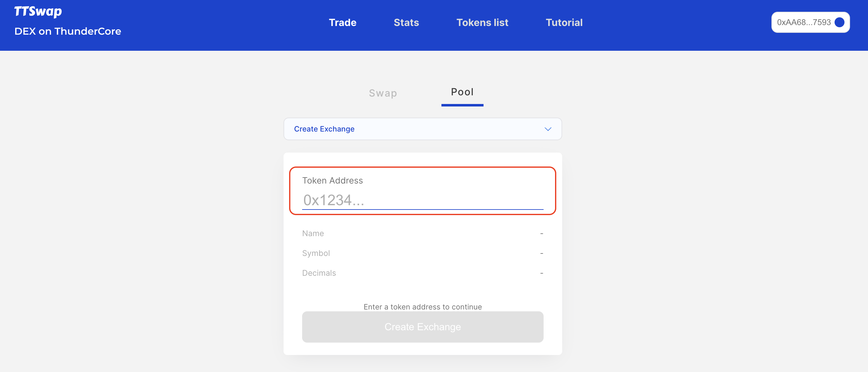Click the Symbol row label
This screenshot has width=868, height=372.
point(316,253)
